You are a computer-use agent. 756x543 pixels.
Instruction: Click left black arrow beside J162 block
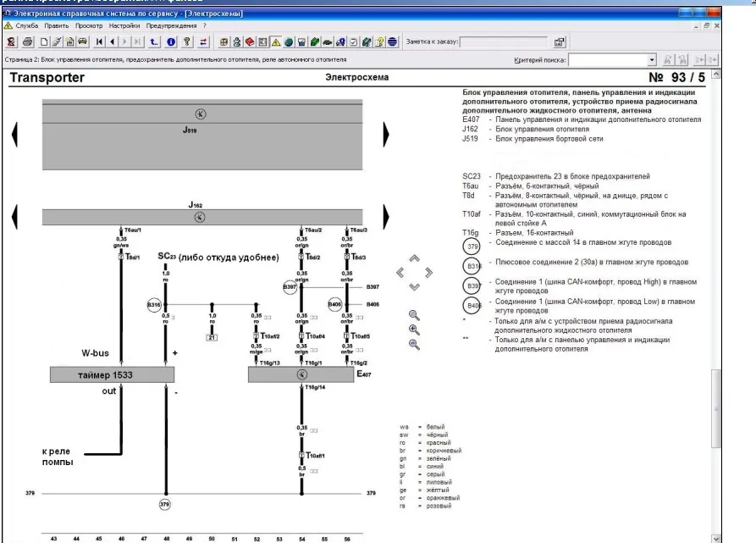14,217
